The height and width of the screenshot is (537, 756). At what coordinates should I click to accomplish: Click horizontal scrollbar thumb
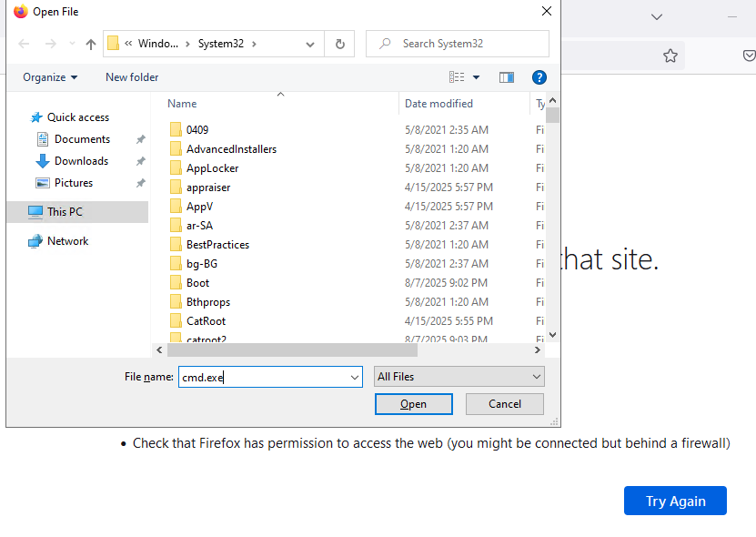tap(292, 350)
